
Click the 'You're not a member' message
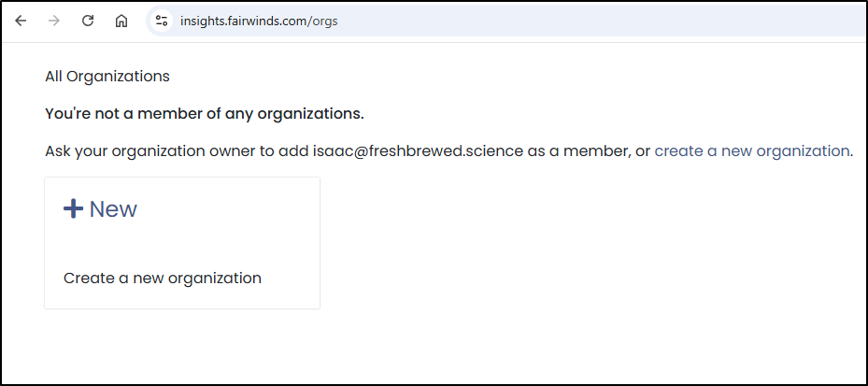205,114
